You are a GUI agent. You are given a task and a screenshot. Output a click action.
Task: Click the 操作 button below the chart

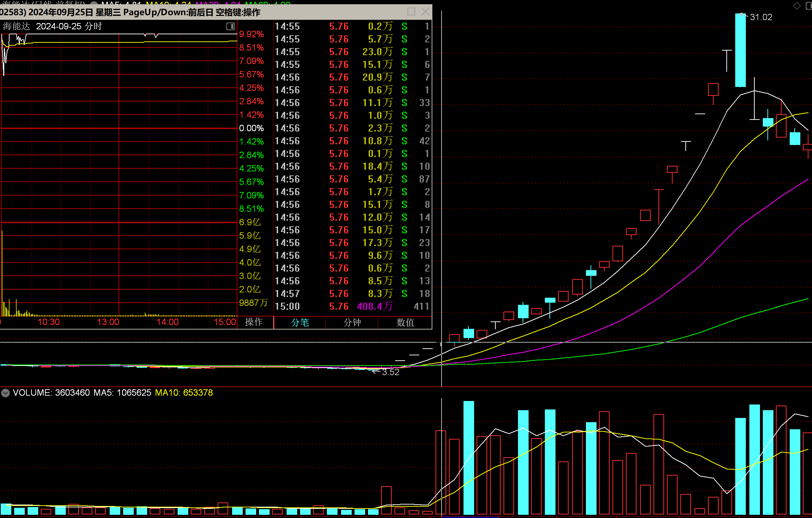pyautogui.click(x=254, y=322)
